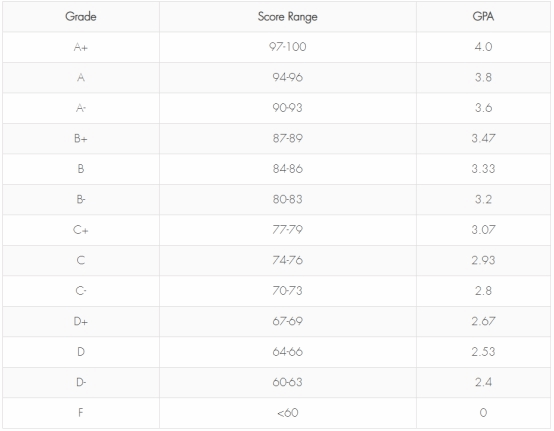The image size is (554, 431).
Task: Click the 70-73 score range cell
Action: [288, 291]
